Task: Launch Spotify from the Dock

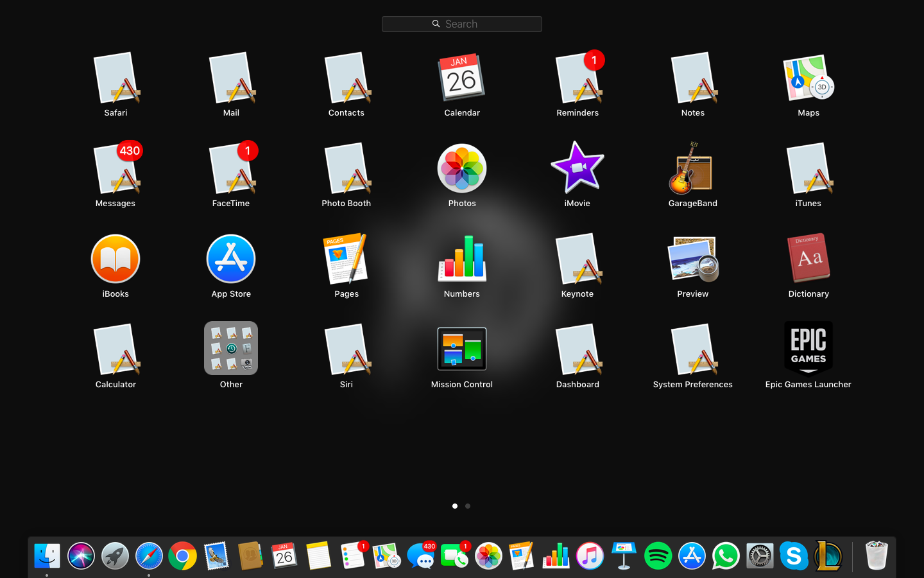Action: pos(658,556)
